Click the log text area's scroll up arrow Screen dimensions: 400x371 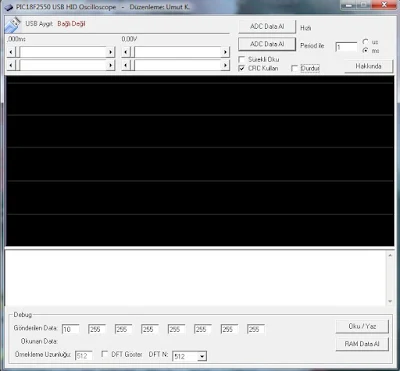coord(390,255)
